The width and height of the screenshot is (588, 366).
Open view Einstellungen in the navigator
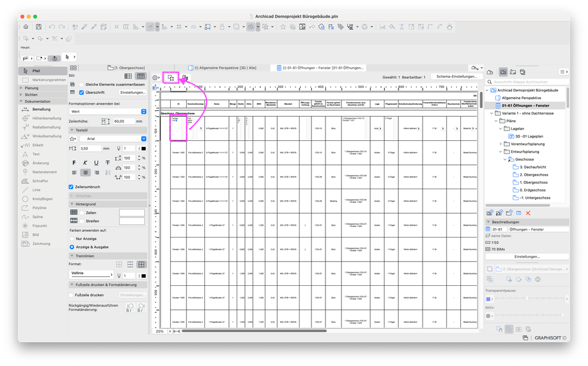pyautogui.click(x=527, y=257)
